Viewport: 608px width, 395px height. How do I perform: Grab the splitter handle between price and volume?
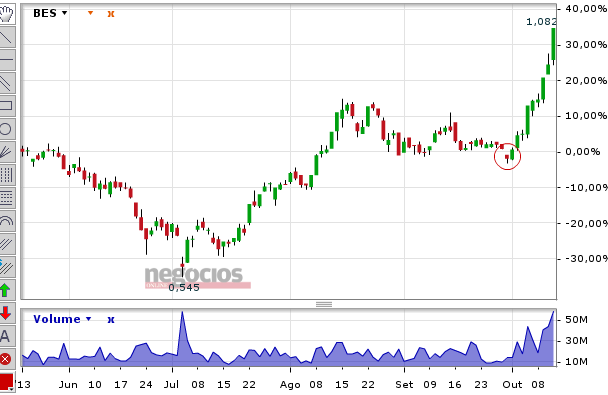[x=324, y=304]
